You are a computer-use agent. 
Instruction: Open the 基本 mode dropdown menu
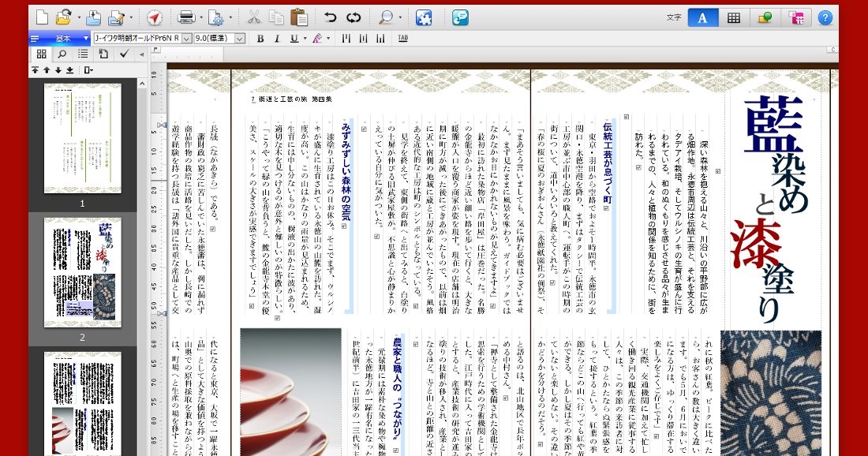click(x=84, y=38)
